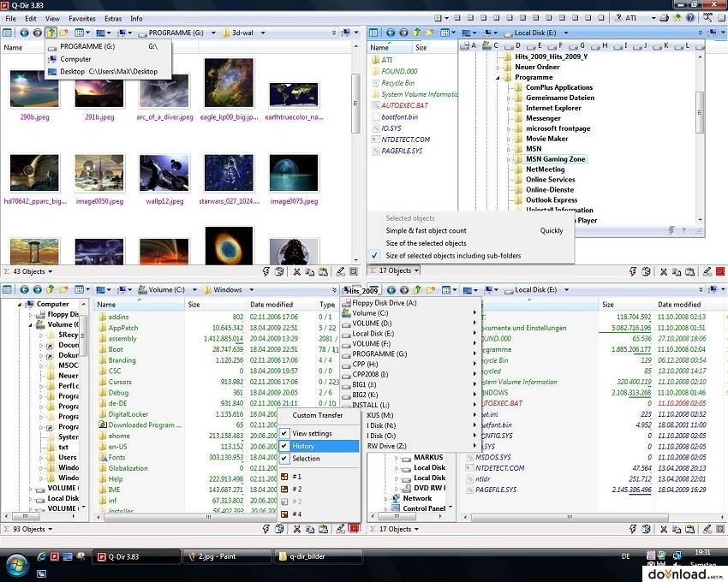Screen dimensions: 728x582
Task: Go forward in the top-left pane
Action: coord(37,33)
